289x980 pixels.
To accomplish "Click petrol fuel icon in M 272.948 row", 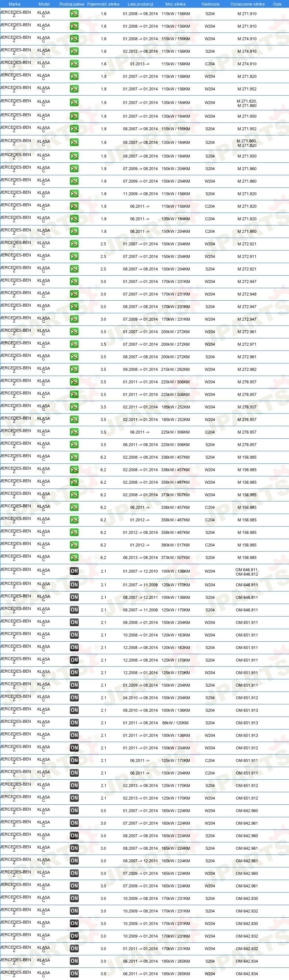I will [x=74, y=294].
